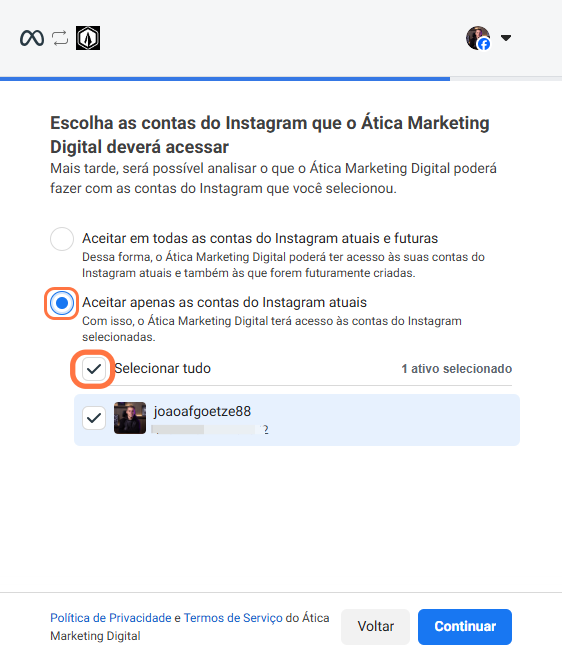Click the Ática Marketing Digital app logo
The height and width of the screenshot is (670, 562).
click(88, 38)
